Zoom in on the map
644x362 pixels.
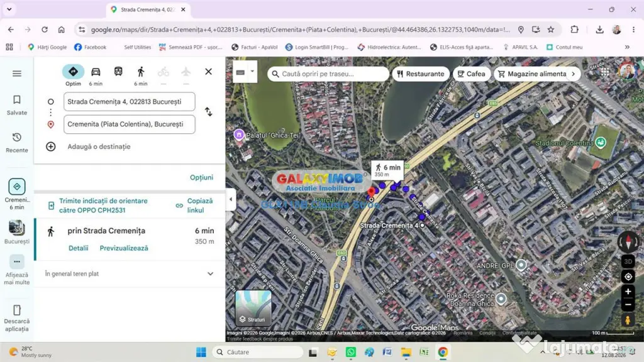[x=628, y=292]
